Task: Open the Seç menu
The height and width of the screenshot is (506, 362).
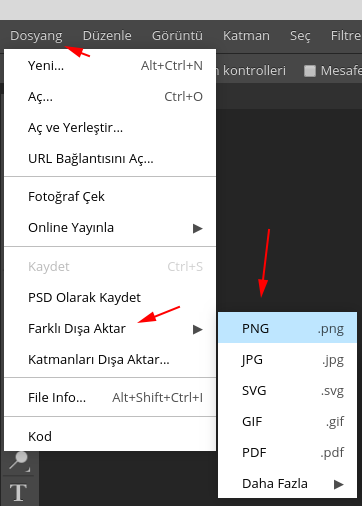Action: [300, 36]
